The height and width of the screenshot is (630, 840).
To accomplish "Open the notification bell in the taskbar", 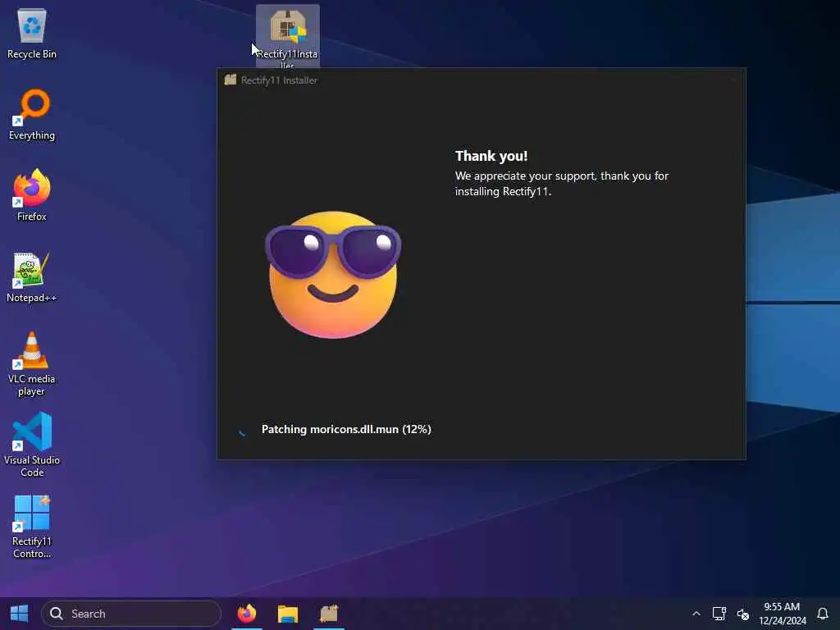I will [x=823, y=614].
